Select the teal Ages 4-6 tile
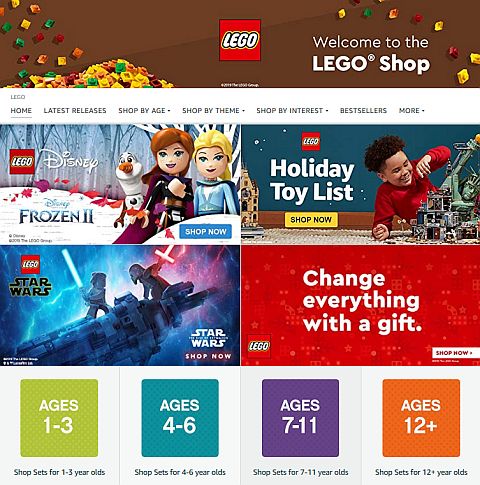 coord(180,418)
